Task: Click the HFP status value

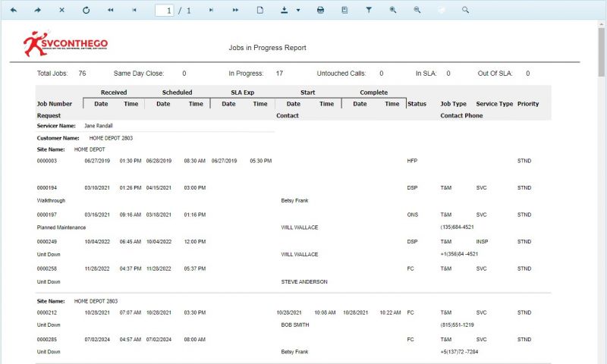Action: pos(412,161)
